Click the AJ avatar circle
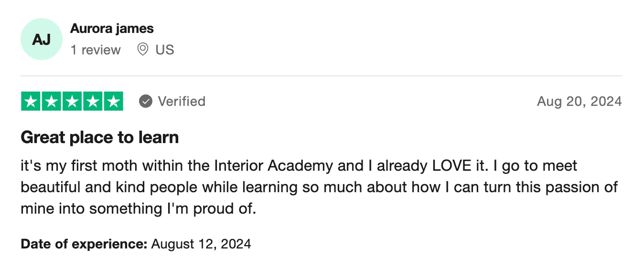The width and height of the screenshot is (644, 268). (x=42, y=40)
